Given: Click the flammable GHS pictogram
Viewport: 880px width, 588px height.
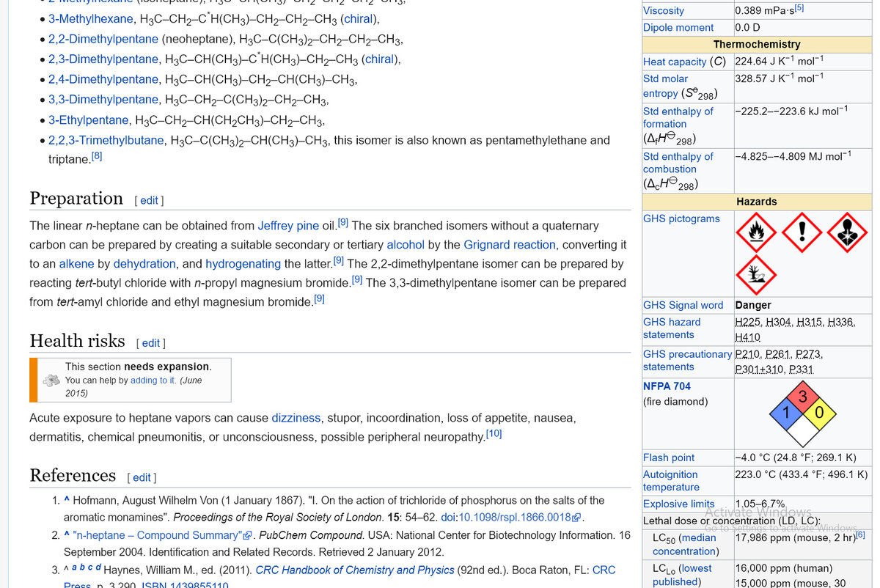Looking at the screenshot, I should [x=755, y=232].
